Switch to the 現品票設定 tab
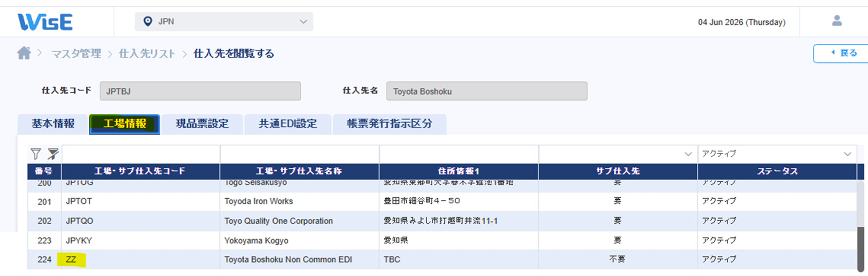The image size is (868, 276). pyautogui.click(x=202, y=124)
